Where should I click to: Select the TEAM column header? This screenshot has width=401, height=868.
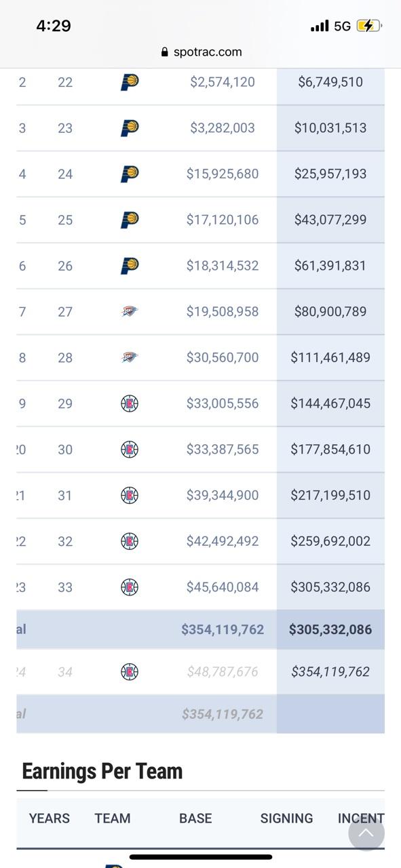coord(113,818)
